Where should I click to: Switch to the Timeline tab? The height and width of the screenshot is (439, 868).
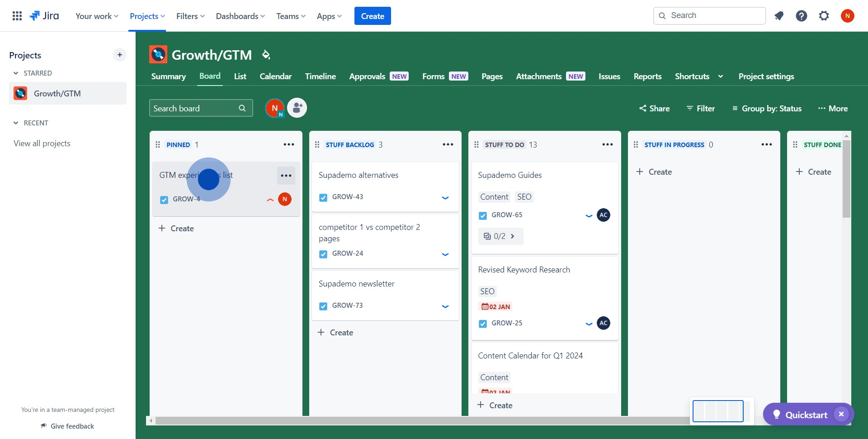click(320, 76)
